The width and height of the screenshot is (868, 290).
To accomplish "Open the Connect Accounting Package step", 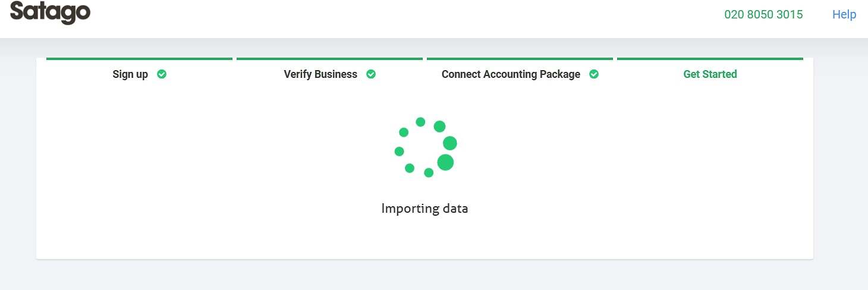I will pyautogui.click(x=511, y=74).
